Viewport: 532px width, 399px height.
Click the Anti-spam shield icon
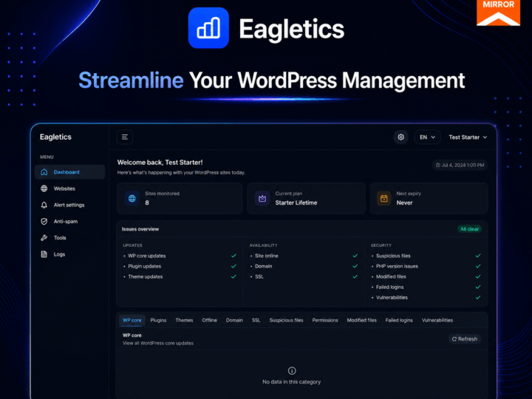[44, 221]
